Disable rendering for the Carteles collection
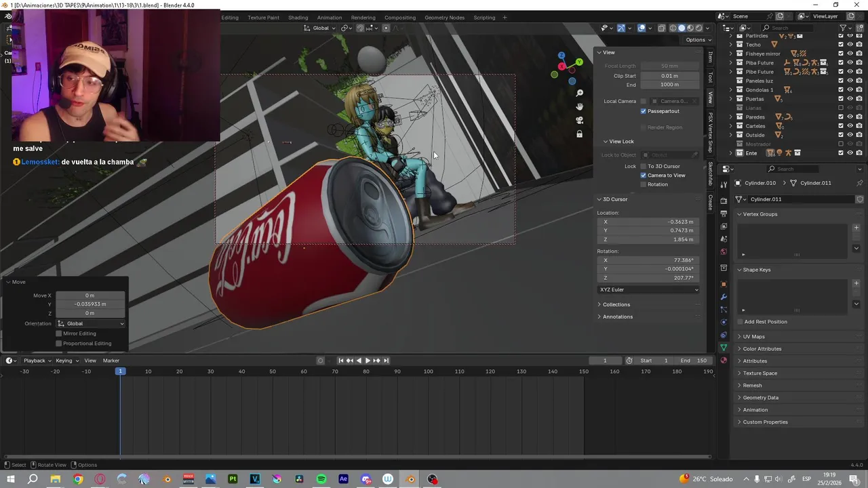The image size is (868, 488). click(x=859, y=126)
